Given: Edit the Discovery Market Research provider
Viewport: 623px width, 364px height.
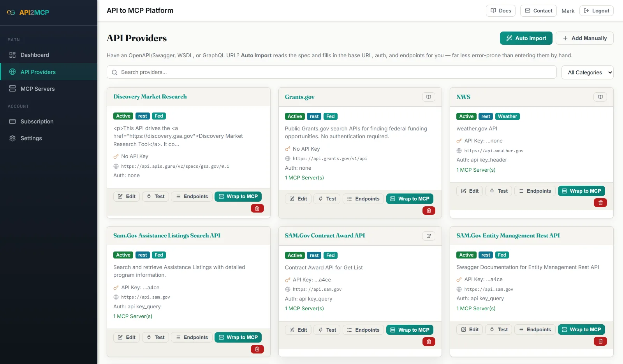Looking at the screenshot, I should coord(127,197).
